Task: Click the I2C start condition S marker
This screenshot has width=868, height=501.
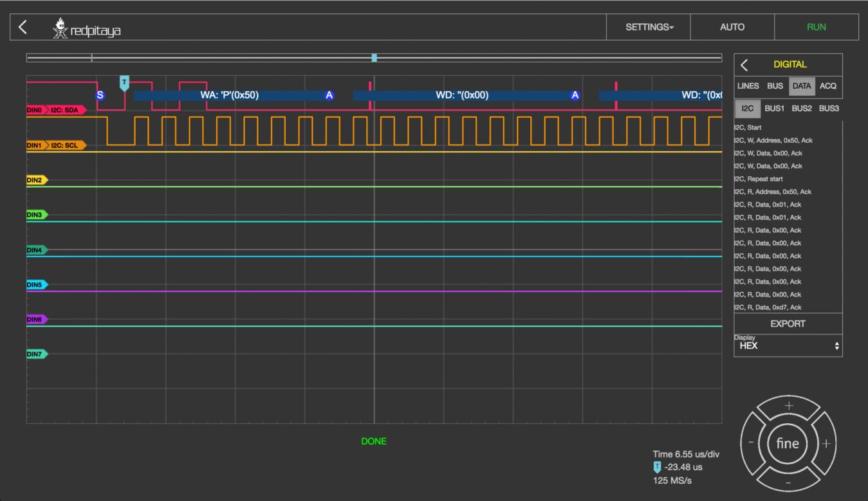Action: coord(100,95)
